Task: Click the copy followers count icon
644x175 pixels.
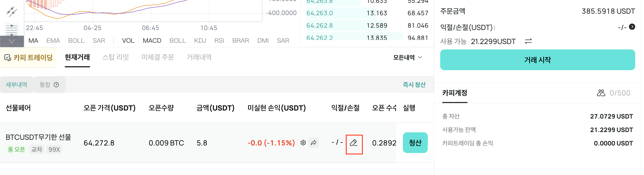Action: point(601,93)
